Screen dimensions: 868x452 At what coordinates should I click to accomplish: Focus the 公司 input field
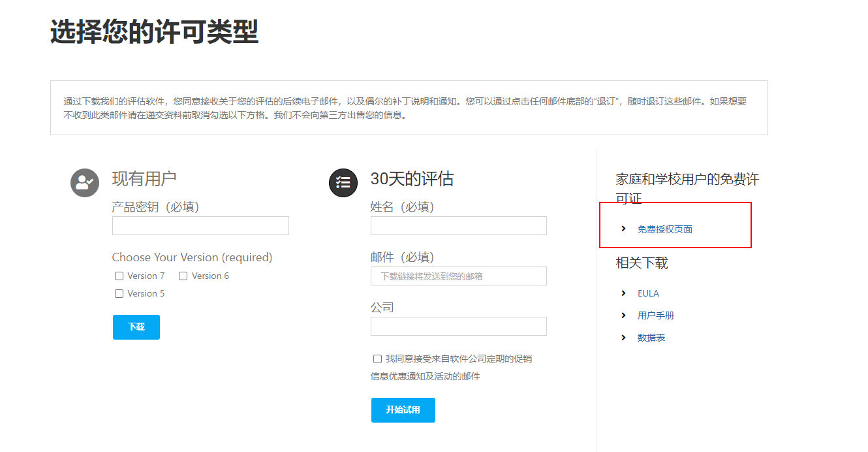pos(459,327)
